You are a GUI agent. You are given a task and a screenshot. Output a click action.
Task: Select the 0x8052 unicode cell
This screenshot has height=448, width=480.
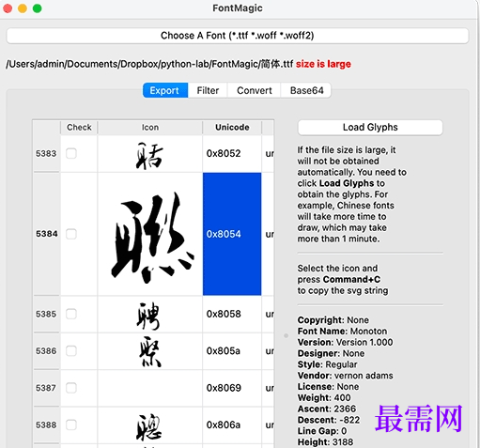tap(232, 153)
